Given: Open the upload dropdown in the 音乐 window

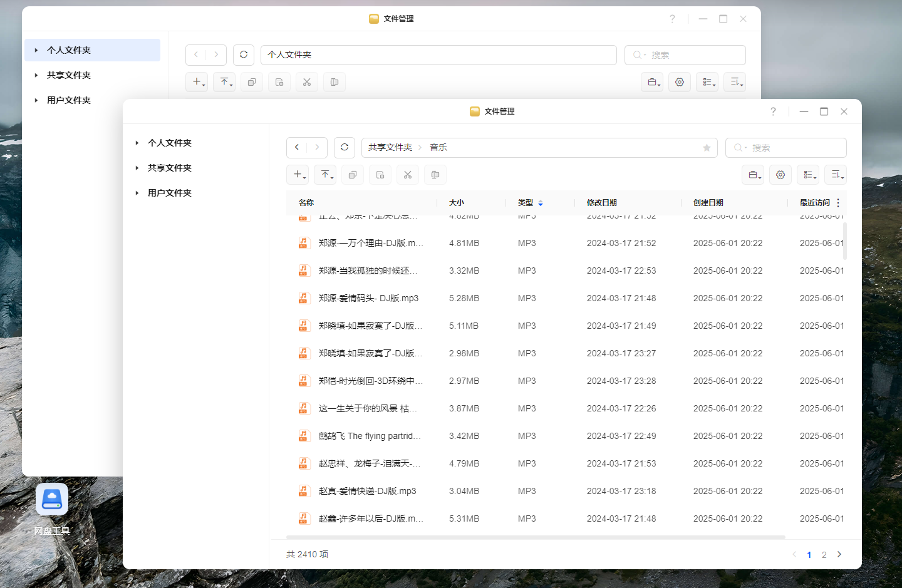Looking at the screenshot, I should 325,175.
